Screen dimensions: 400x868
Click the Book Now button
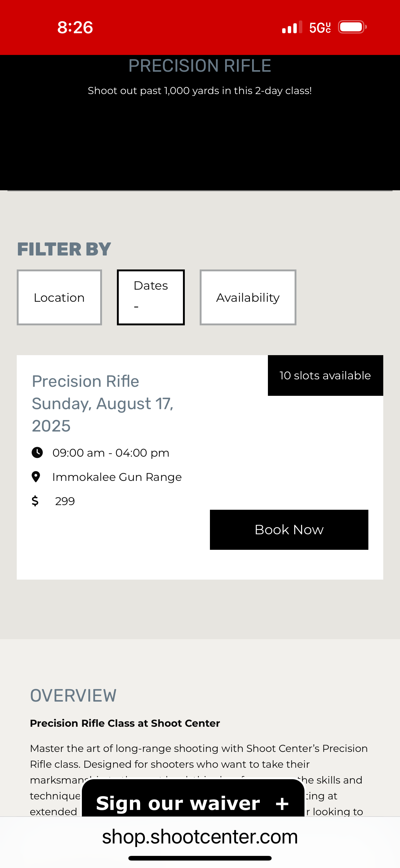point(289,530)
